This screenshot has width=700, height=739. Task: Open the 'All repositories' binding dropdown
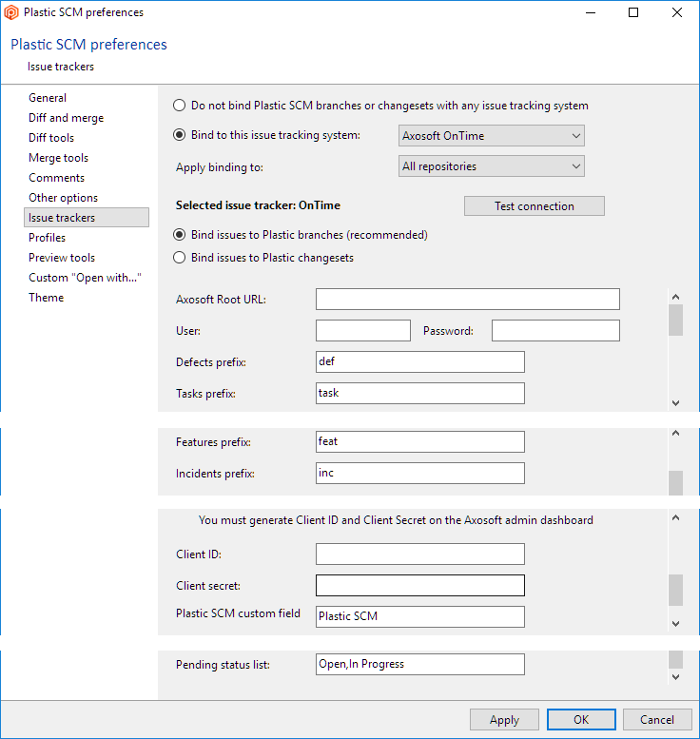(491, 166)
